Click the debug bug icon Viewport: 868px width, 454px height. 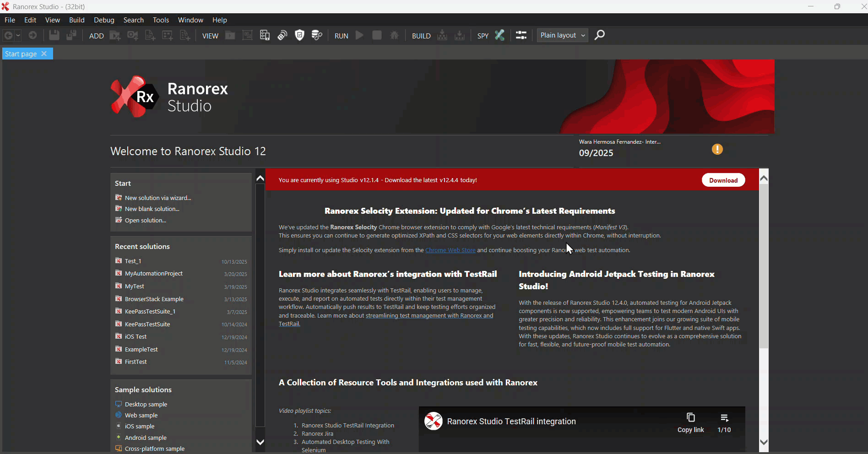pos(394,35)
